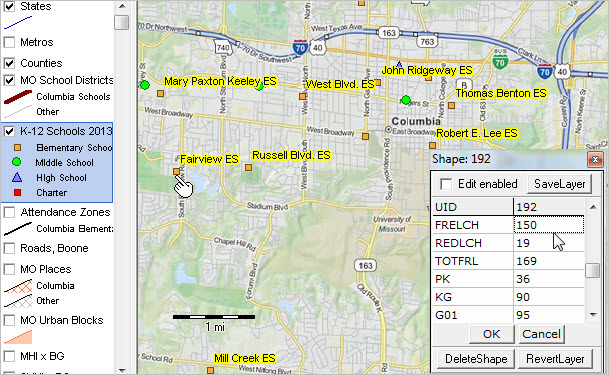This screenshot has height=375, width=609.
Task: Click attribute table scroll up arrow
Action: 593,207
